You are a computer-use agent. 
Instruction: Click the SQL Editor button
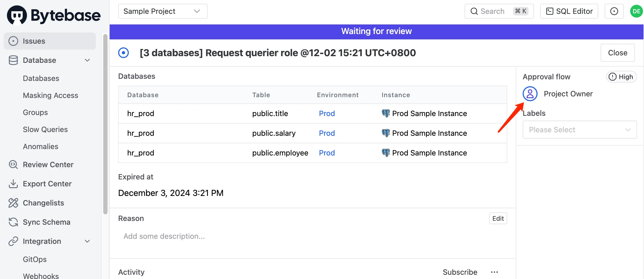(569, 11)
